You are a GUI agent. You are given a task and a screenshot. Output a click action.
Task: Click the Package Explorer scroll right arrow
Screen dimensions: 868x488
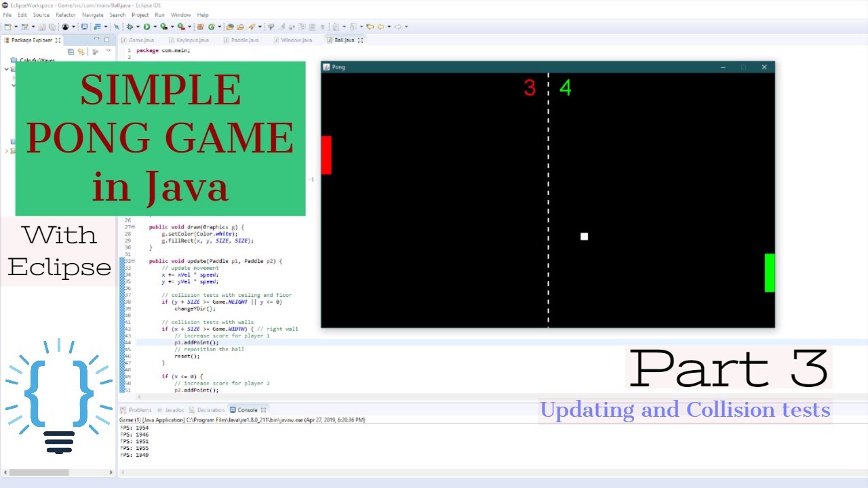coord(112,472)
